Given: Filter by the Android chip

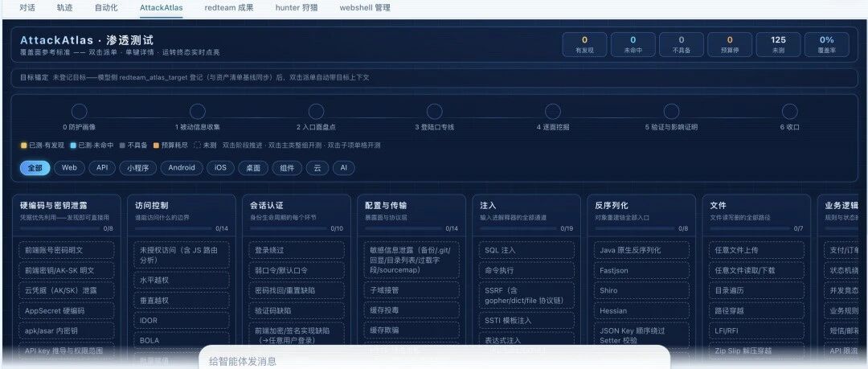Looking at the screenshot, I should pos(182,168).
